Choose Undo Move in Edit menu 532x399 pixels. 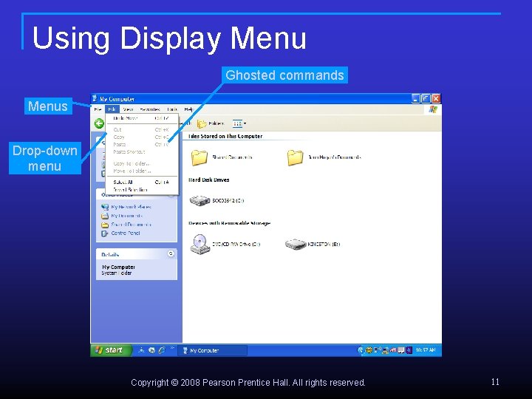(142, 118)
